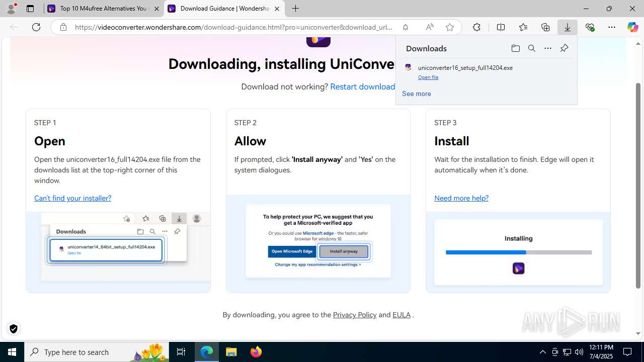Click the browser Back arrow
This screenshot has width=644, height=362.
(x=14, y=27)
